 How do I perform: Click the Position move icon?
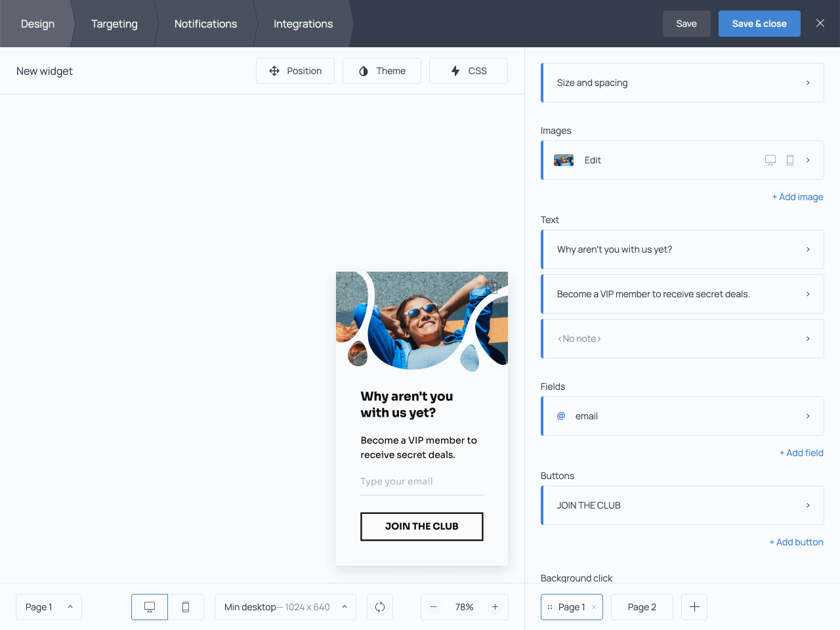point(274,70)
